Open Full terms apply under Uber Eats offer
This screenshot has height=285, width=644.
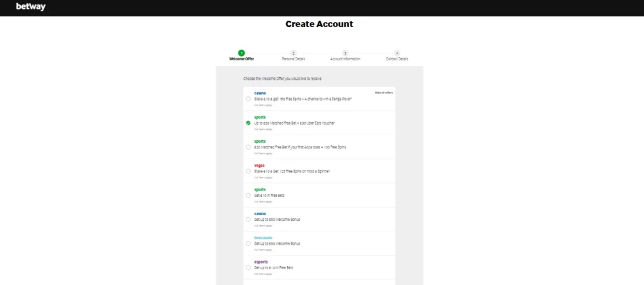[x=263, y=129]
